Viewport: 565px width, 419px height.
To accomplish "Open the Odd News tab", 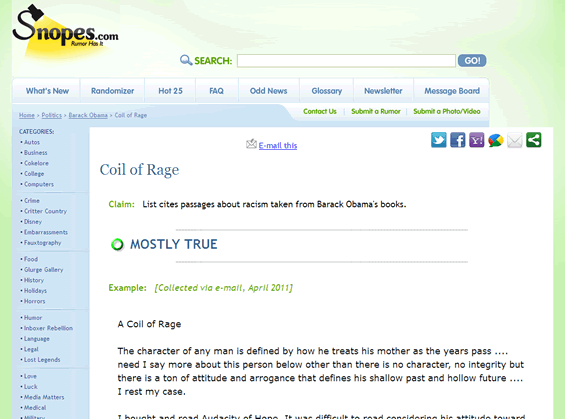I will 268,91.
